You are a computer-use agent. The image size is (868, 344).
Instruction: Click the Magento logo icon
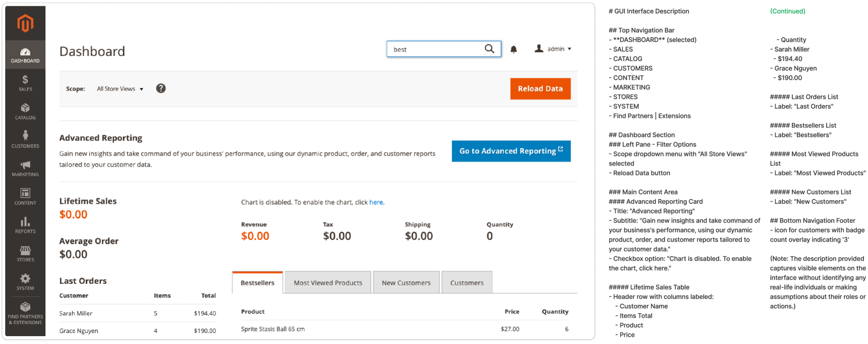click(x=25, y=24)
